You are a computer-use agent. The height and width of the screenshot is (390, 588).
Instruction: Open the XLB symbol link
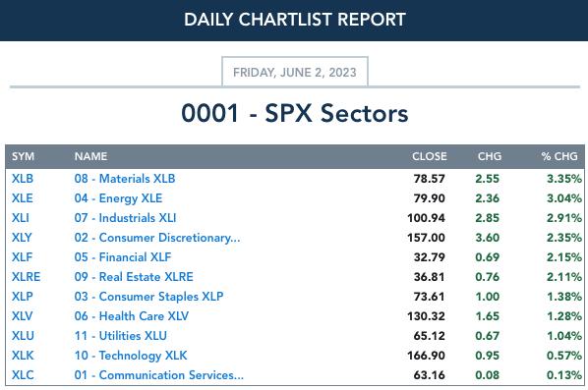(x=23, y=179)
